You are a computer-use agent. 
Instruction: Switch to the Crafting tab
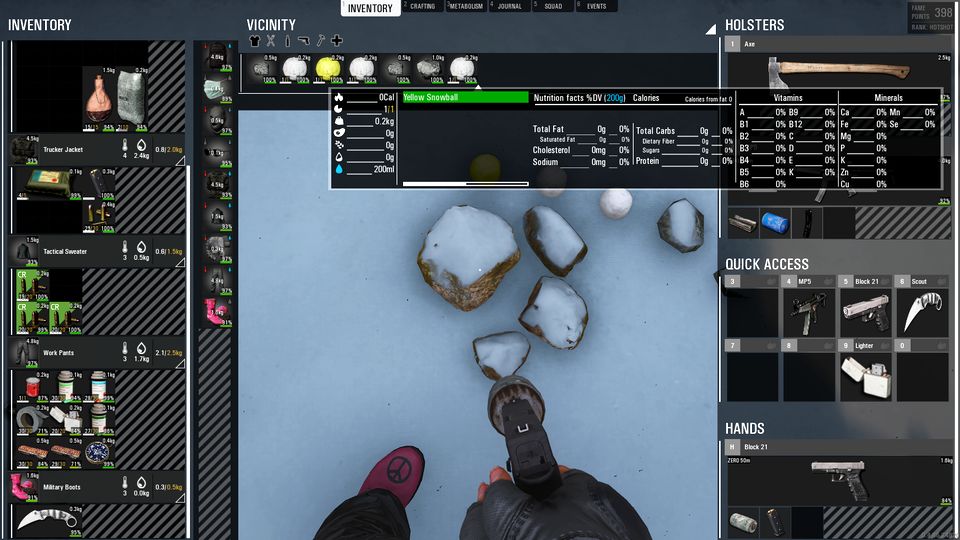pyautogui.click(x=422, y=6)
